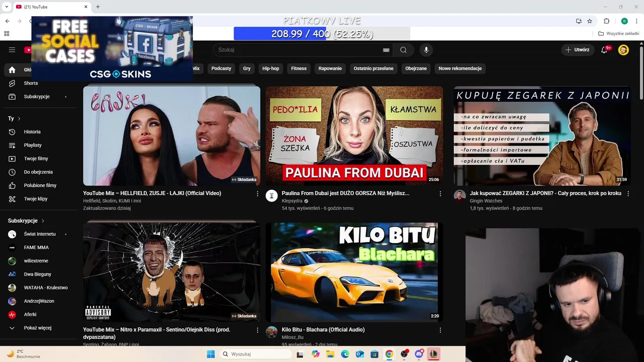Click the Subskrypcje icon in sidebar

[12, 97]
